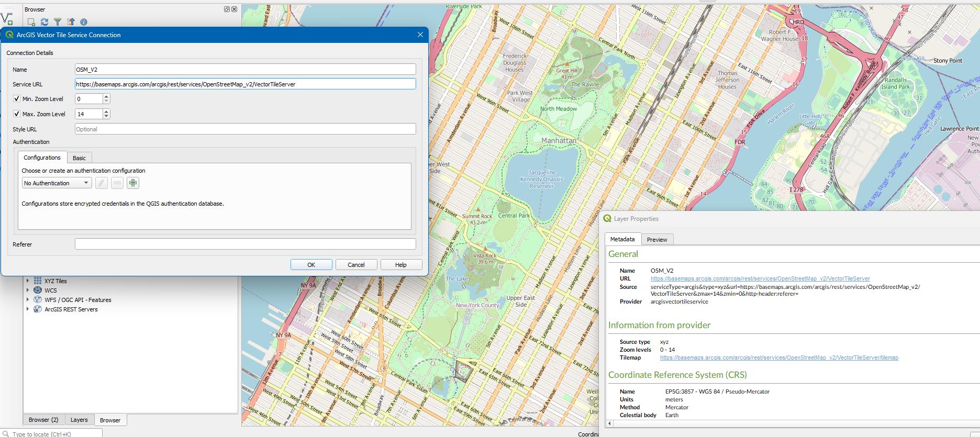Switch to the bottom Browser panel tab
Screen dimensions: 980x437
(110, 420)
